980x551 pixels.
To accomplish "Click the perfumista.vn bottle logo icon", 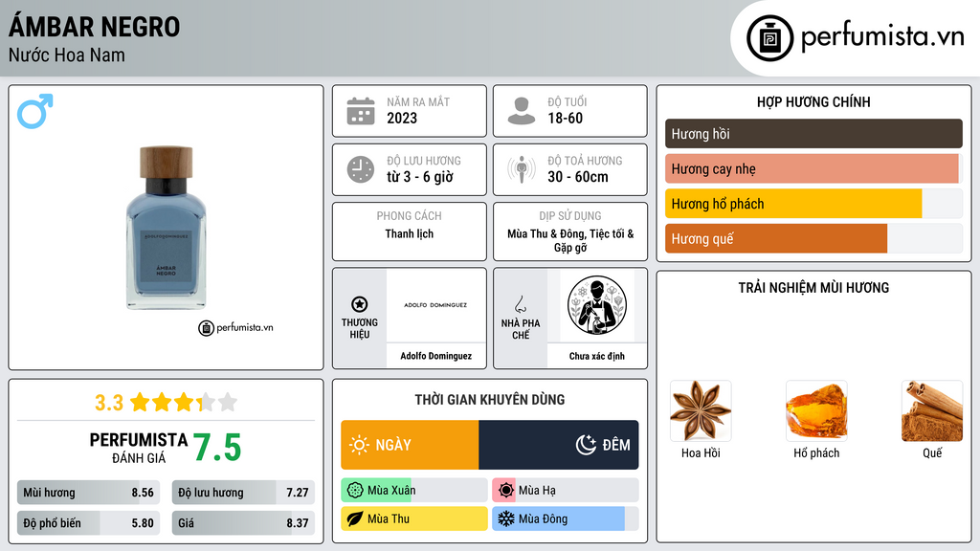I will coord(769,38).
